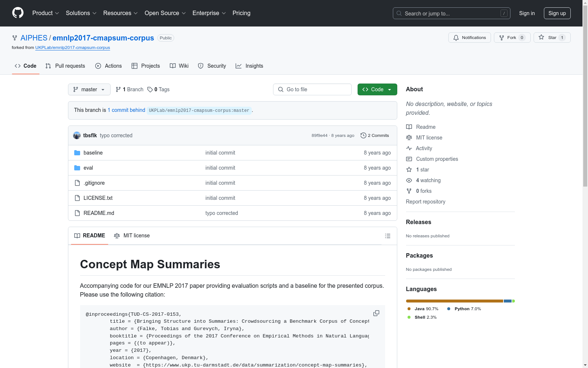This screenshot has height=368, width=588.
Task: Switch to the Projects tab
Action: click(146, 66)
